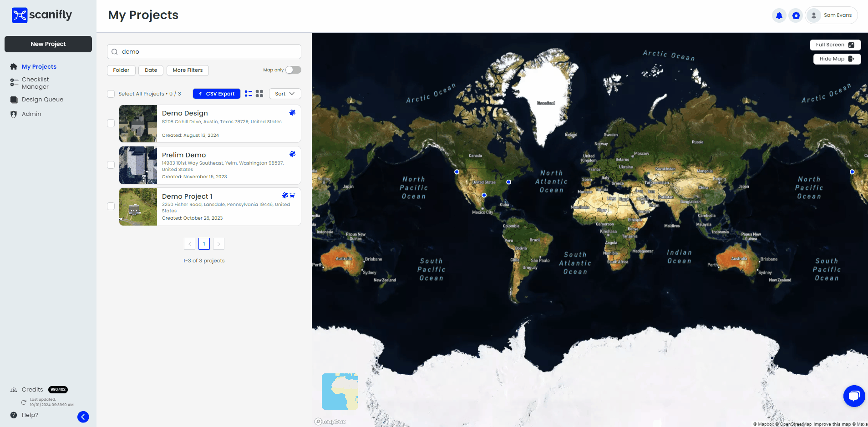The height and width of the screenshot is (427, 868).
Task: Open the blue settings icon beside the bell
Action: point(796,15)
